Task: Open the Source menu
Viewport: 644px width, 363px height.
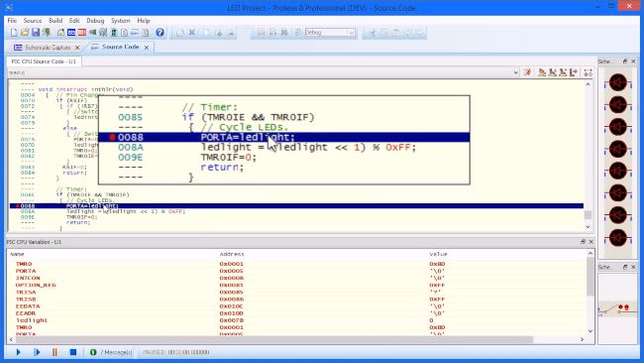Action: pos(33,21)
